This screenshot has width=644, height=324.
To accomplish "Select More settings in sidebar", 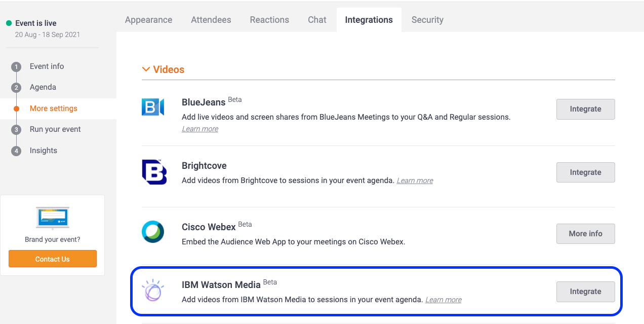I will [54, 109].
